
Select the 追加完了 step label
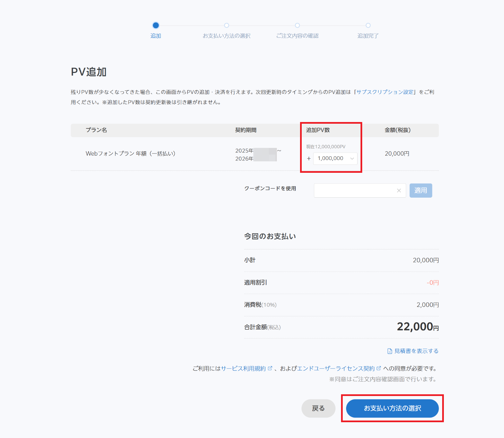[x=368, y=36]
